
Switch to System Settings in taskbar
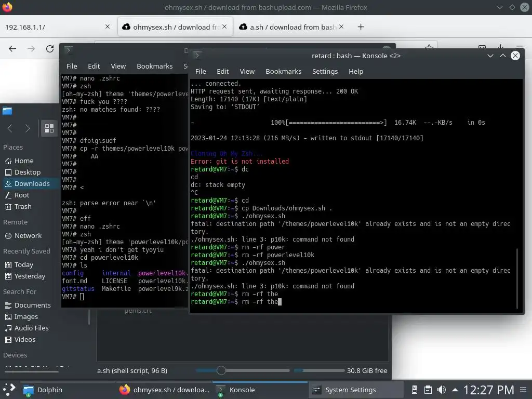tap(355, 390)
